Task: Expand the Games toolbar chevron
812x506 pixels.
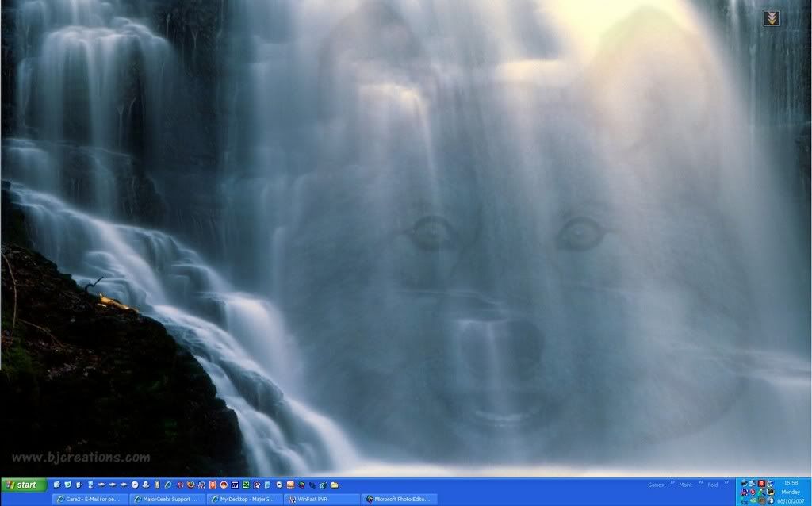Action: (x=671, y=482)
